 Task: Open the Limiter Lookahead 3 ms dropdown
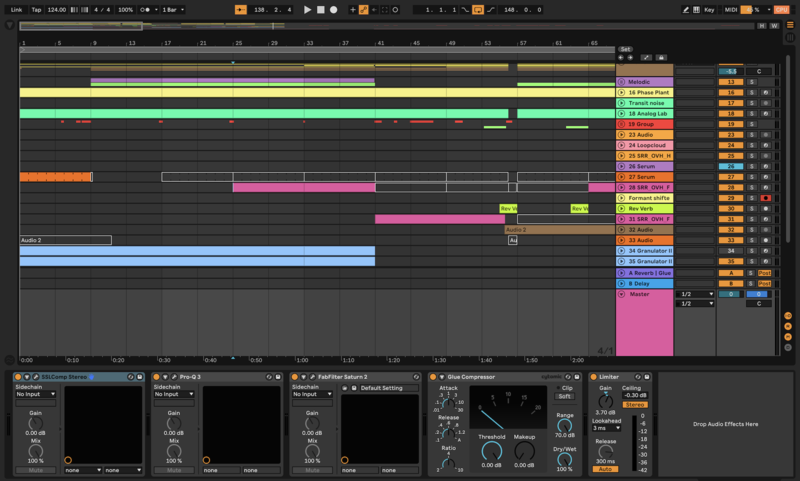(604, 428)
